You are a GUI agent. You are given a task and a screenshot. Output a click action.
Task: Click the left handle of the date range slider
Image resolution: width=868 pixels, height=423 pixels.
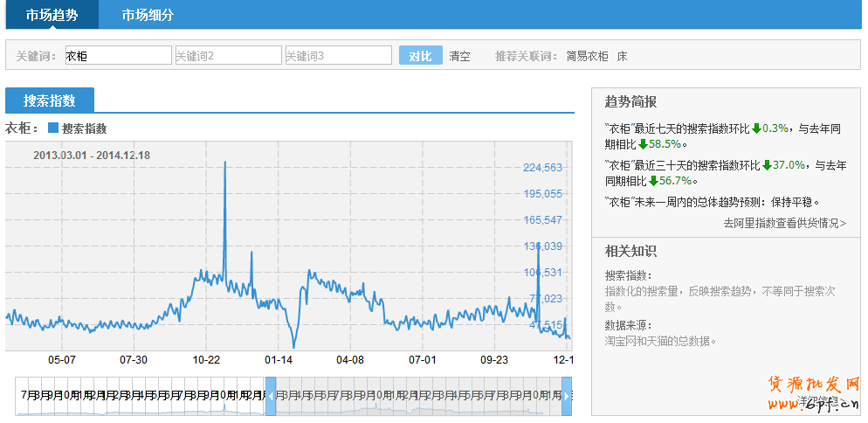[x=270, y=396]
